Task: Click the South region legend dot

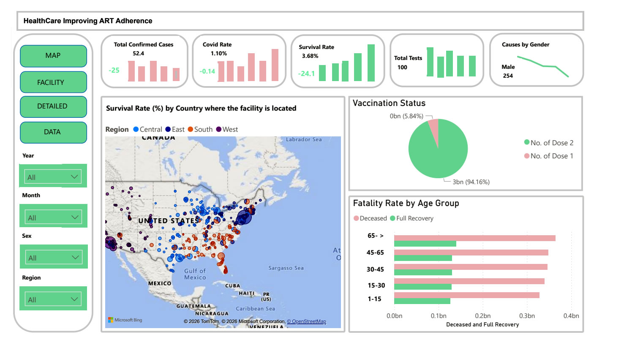Action: (x=191, y=129)
